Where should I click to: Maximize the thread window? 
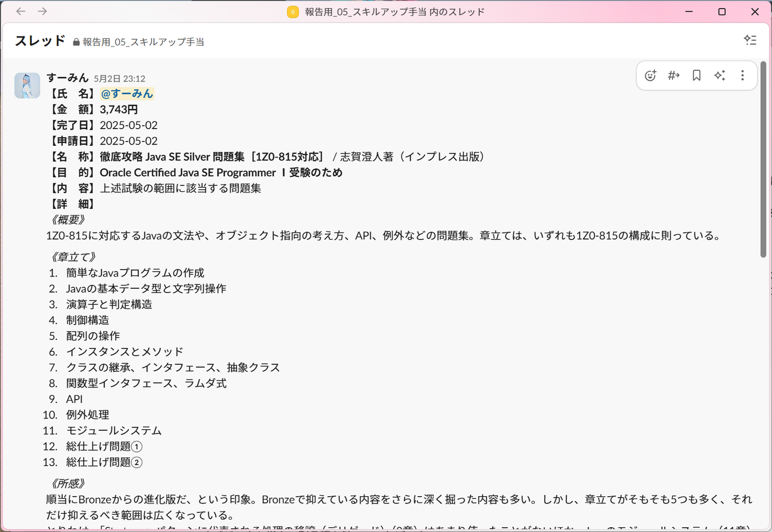pyautogui.click(x=722, y=12)
